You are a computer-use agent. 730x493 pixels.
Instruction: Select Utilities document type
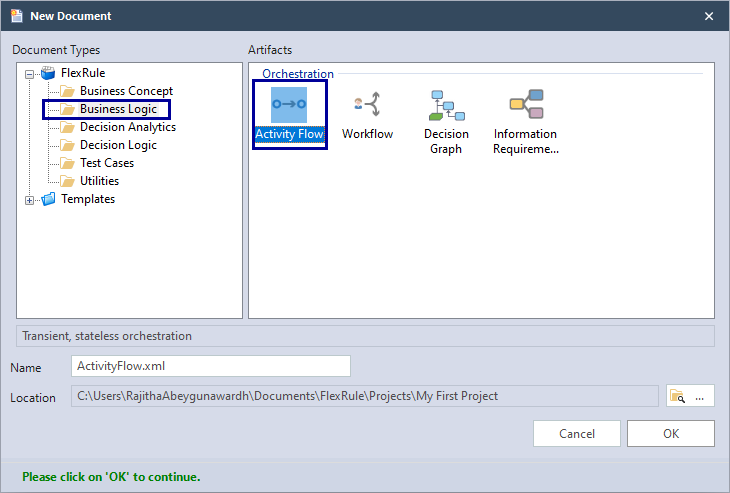click(99, 181)
